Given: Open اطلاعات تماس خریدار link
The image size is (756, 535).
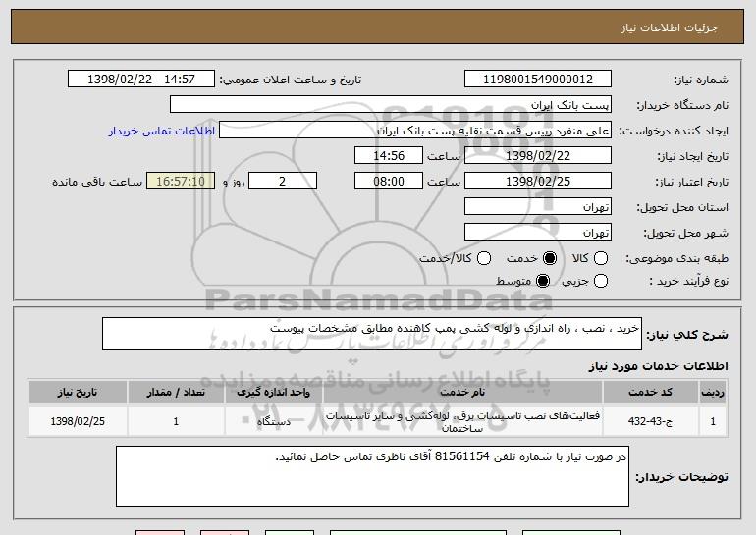Looking at the screenshot, I should tap(162, 131).
